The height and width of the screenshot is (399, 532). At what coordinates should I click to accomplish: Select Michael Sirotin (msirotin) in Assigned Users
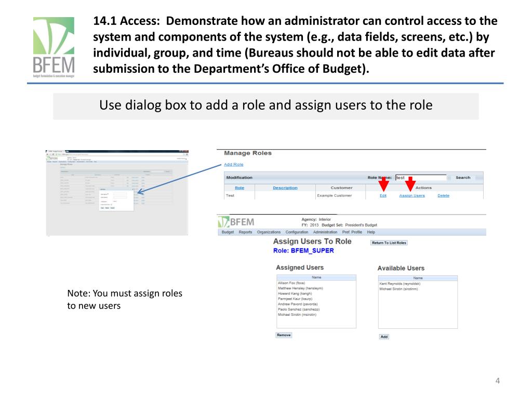297,315
